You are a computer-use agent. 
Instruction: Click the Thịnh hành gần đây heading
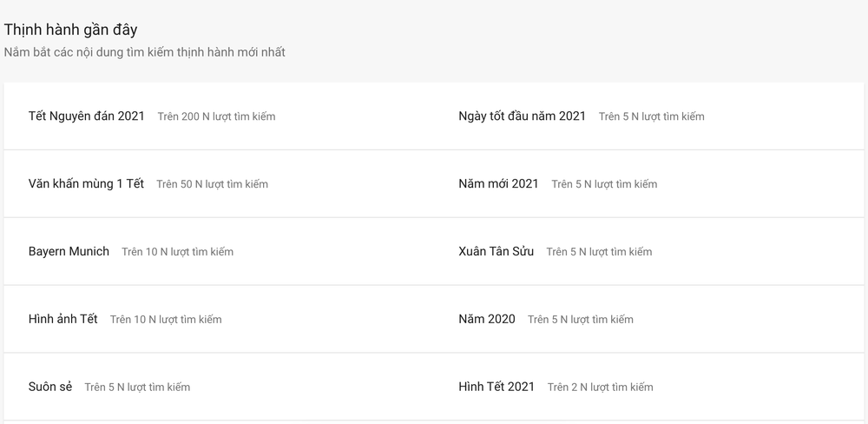[x=71, y=30]
